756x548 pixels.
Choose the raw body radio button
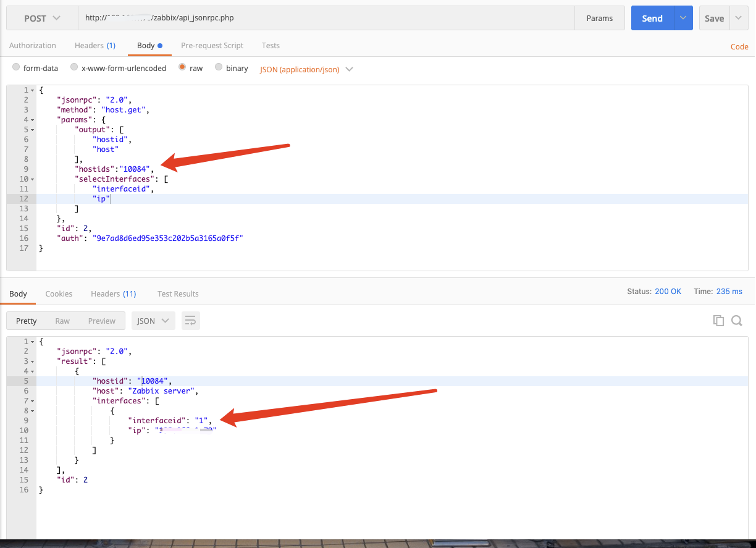tap(182, 68)
